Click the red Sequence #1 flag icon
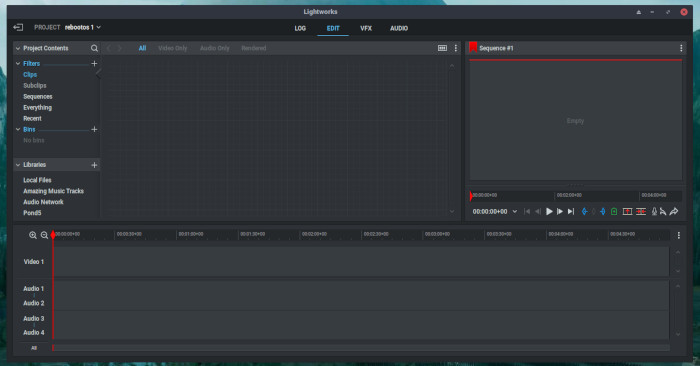This screenshot has height=366, width=700. coord(473,47)
